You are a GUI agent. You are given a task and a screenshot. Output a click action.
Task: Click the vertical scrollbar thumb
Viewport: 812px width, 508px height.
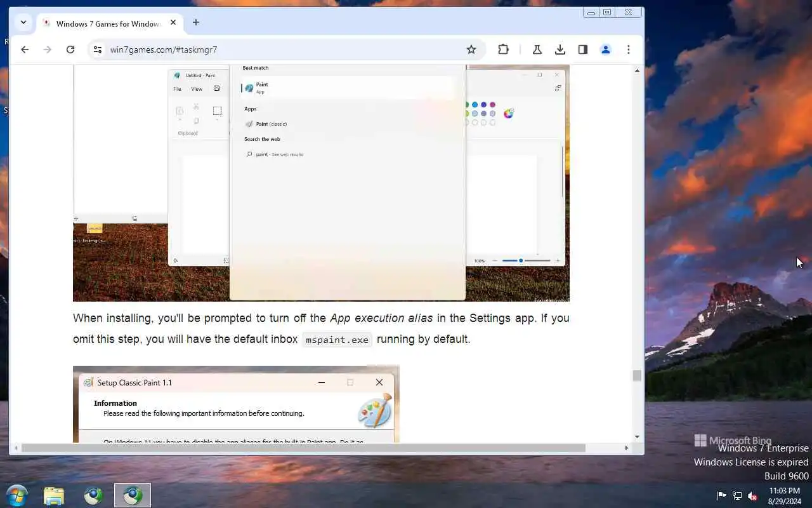[637, 375]
